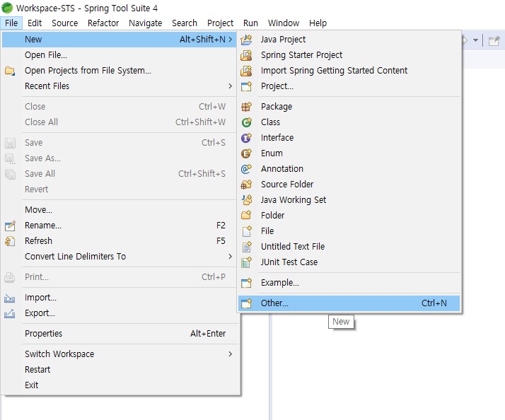
Task: Click the purple Interface icon
Action: pos(246,138)
